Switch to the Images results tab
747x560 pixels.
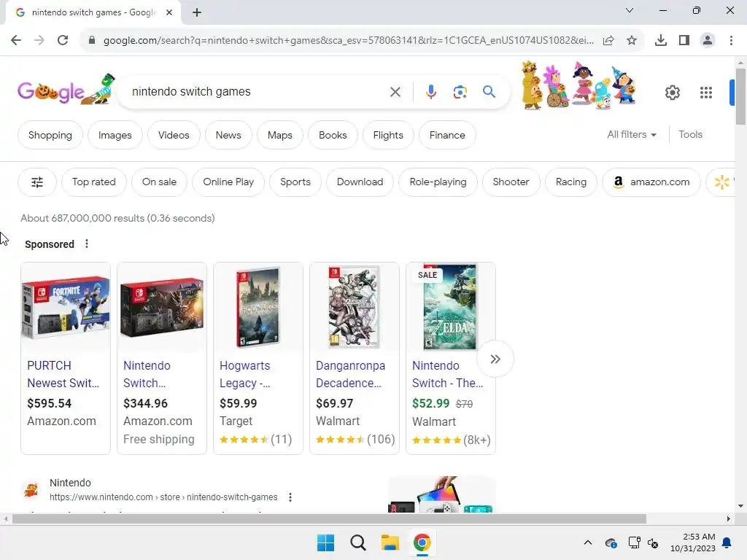[115, 135]
